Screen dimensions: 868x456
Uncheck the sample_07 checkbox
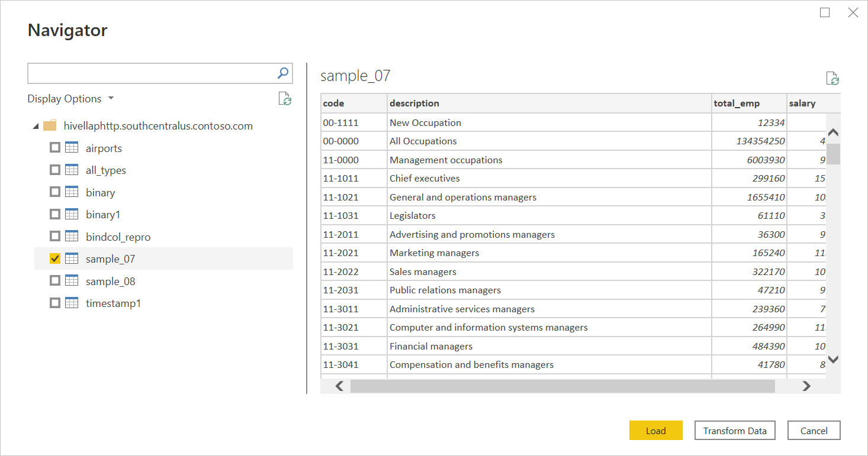click(x=55, y=258)
